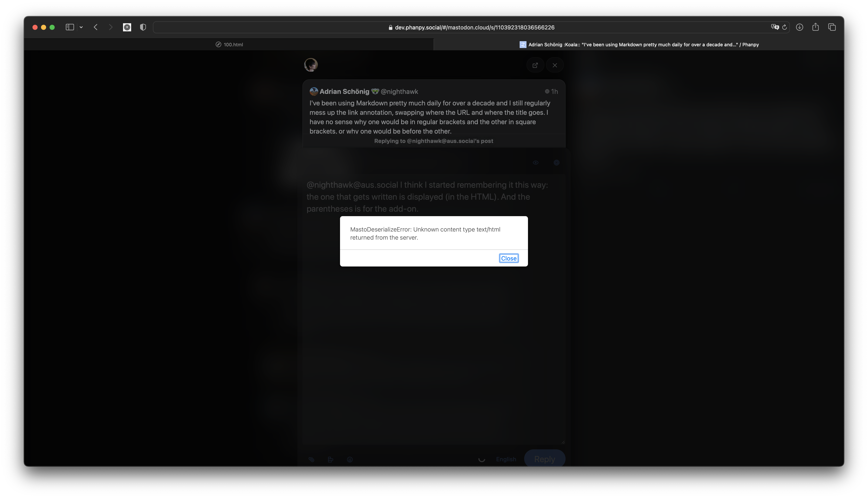Click the Safari sidebar toggle icon
The height and width of the screenshot is (498, 868).
pyautogui.click(x=70, y=27)
